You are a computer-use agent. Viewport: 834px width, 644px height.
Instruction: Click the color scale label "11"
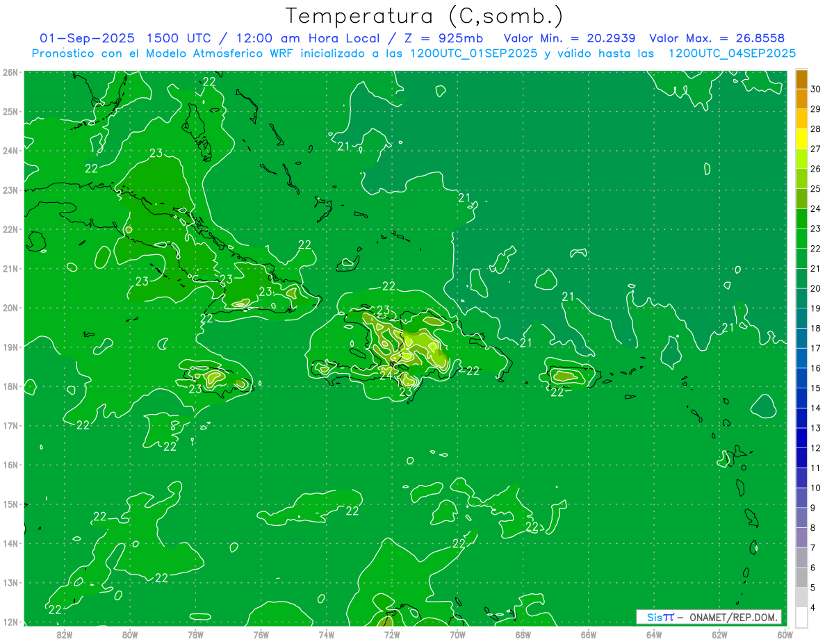pos(815,468)
